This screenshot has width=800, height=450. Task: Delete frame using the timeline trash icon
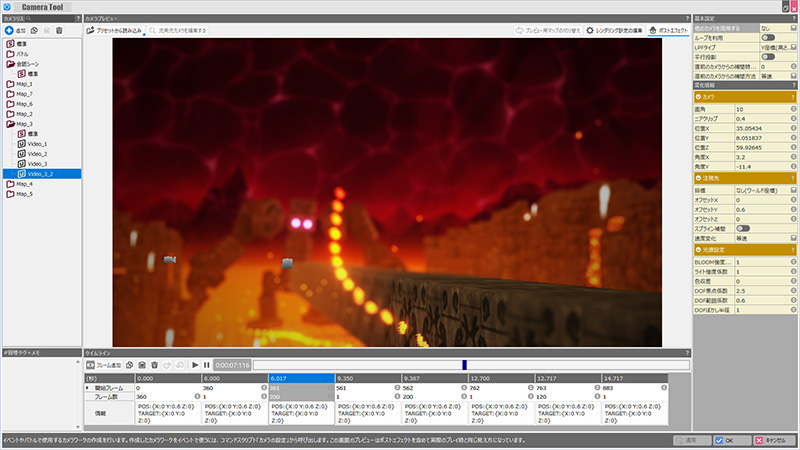tap(156, 366)
